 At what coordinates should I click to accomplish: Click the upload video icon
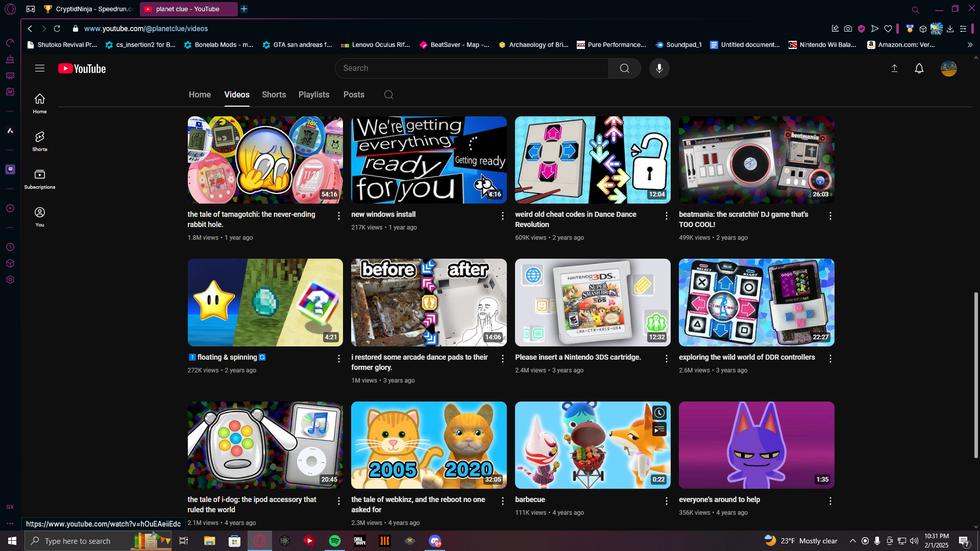pyautogui.click(x=894, y=68)
